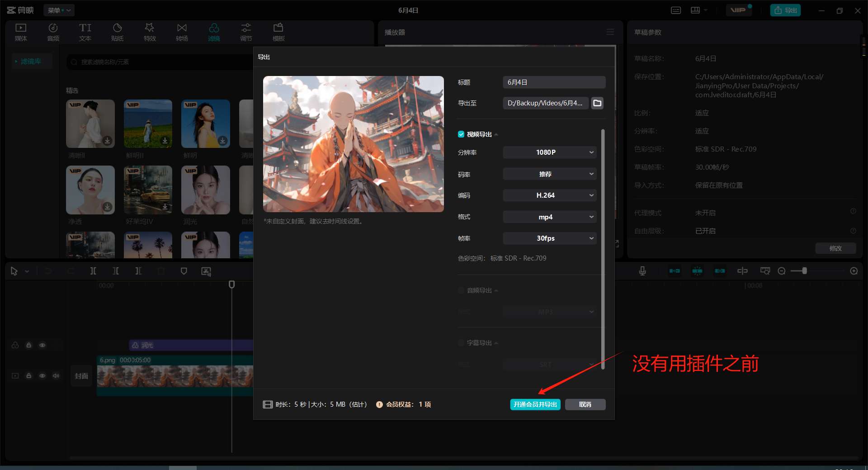Click the microphone record icon
Image resolution: width=868 pixels, height=470 pixels.
tap(642, 271)
